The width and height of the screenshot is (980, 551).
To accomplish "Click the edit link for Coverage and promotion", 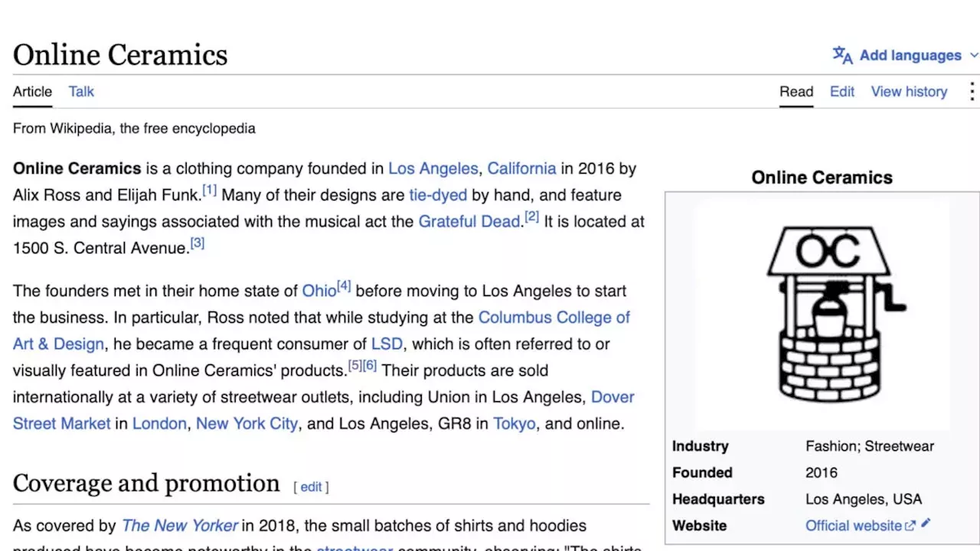I will [311, 487].
